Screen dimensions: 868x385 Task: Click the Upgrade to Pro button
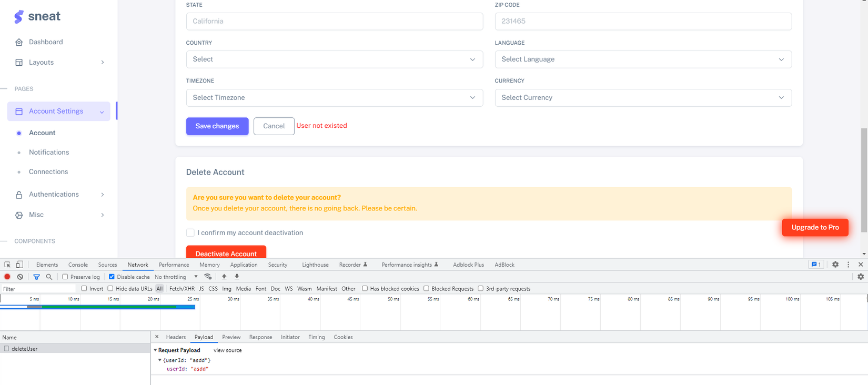point(815,228)
